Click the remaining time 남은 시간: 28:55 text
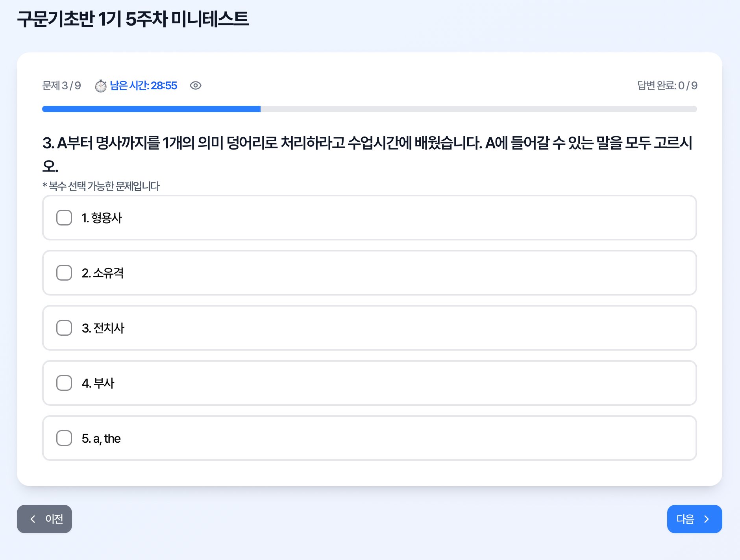 click(144, 86)
